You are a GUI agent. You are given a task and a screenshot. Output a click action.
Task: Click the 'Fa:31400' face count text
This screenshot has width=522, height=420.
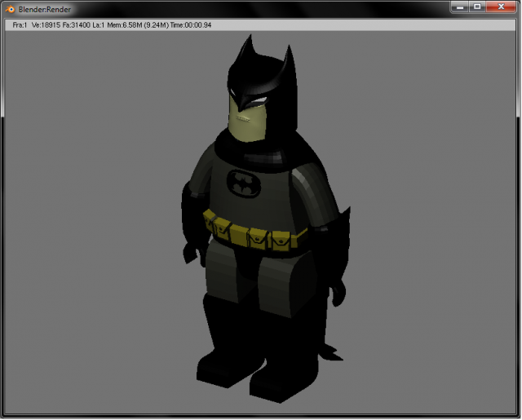point(76,25)
